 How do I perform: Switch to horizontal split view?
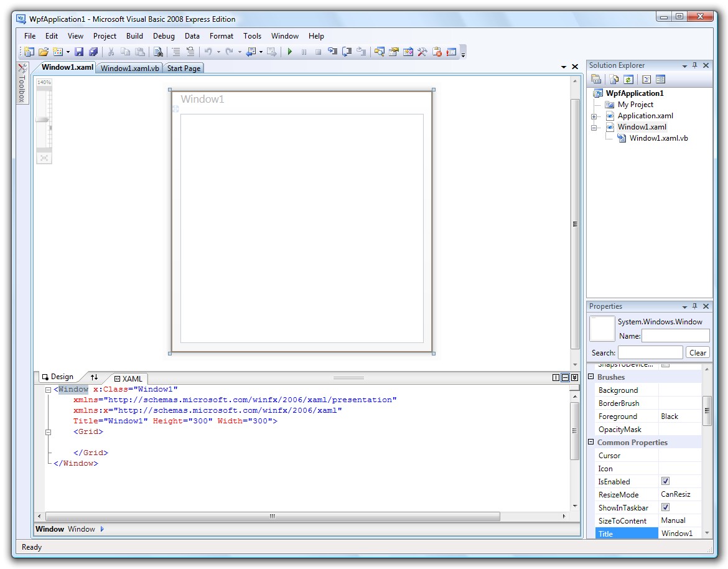coord(565,378)
